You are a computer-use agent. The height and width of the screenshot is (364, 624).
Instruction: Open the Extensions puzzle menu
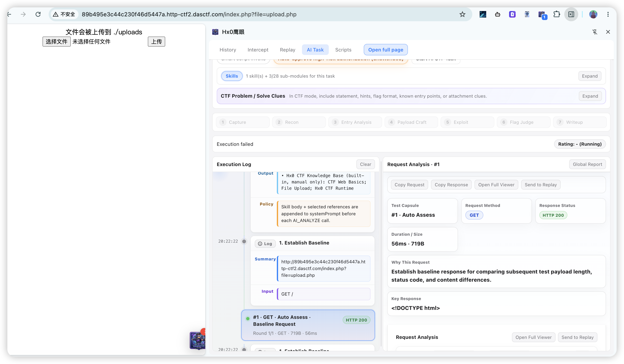556,14
